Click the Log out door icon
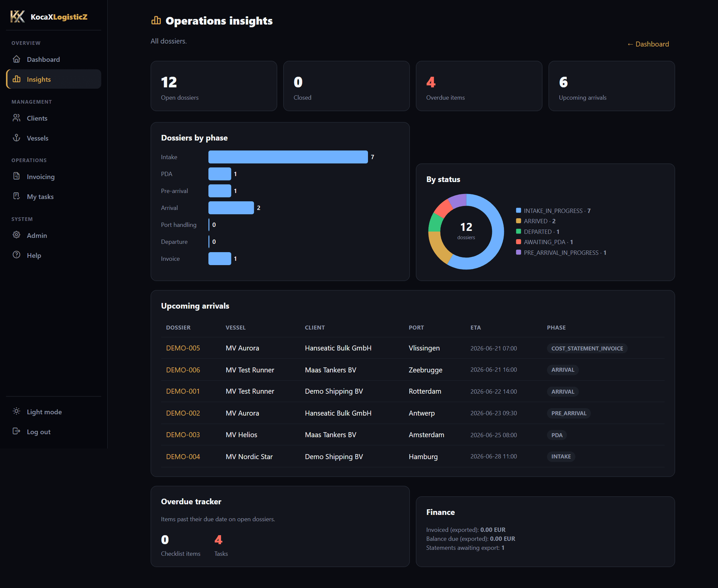Viewport: 718px width, 588px height. (x=17, y=431)
